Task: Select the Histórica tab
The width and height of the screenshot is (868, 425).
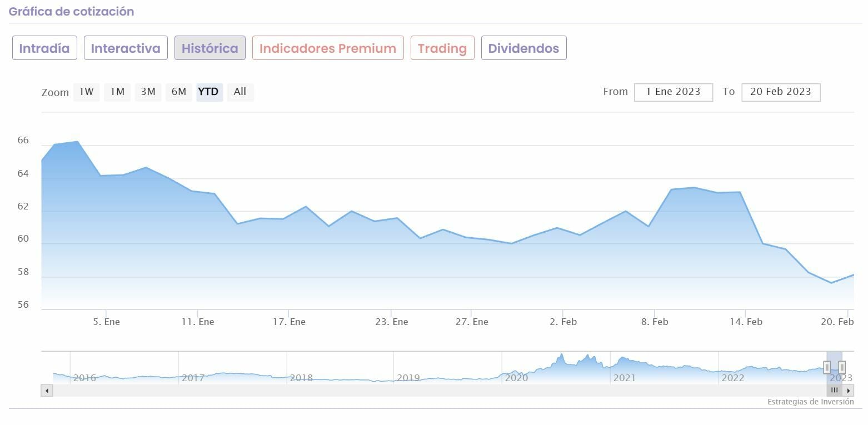Action: point(210,48)
